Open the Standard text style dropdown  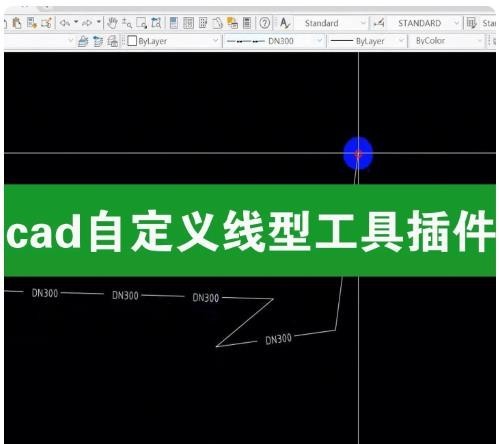point(334,23)
